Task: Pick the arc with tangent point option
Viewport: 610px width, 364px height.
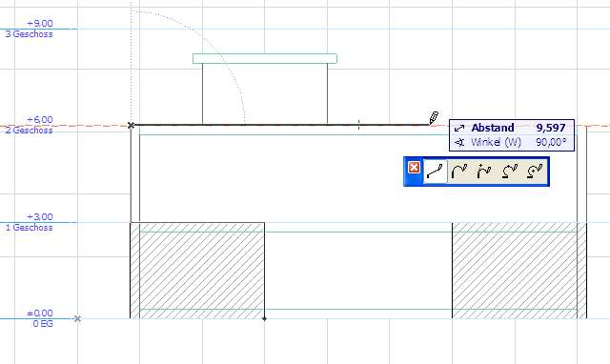Action: (x=484, y=172)
